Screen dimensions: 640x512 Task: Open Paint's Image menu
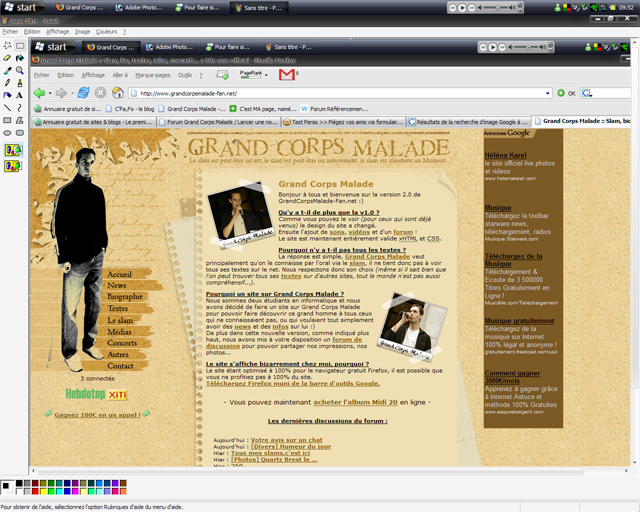point(82,31)
